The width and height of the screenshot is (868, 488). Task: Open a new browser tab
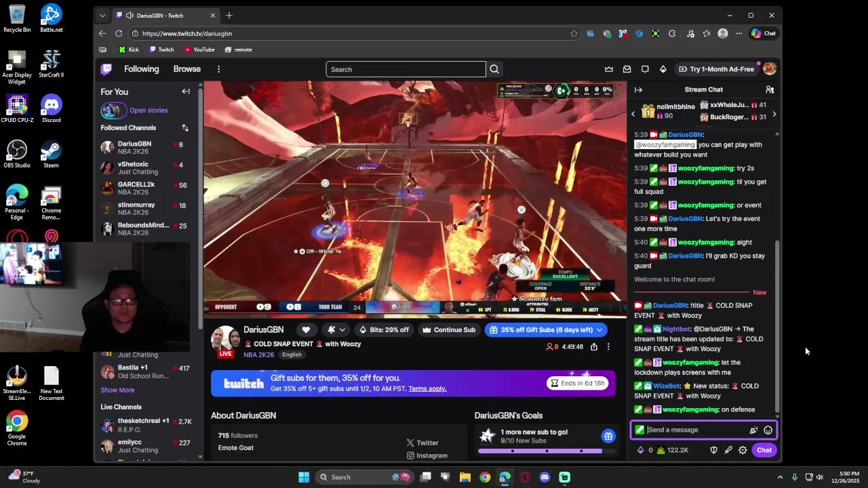[229, 16]
